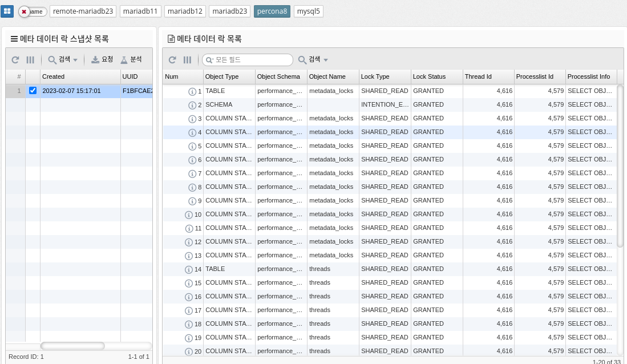This screenshot has height=364, width=627.
Task: Expand 검색 dropdown in the snapshot list toolbar
Action: [x=63, y=60]
